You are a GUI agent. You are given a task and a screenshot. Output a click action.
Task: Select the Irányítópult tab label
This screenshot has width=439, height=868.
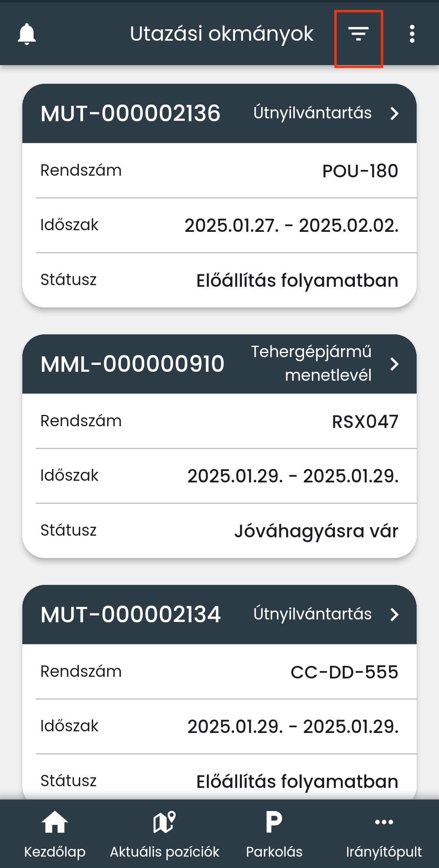point(384,852)
